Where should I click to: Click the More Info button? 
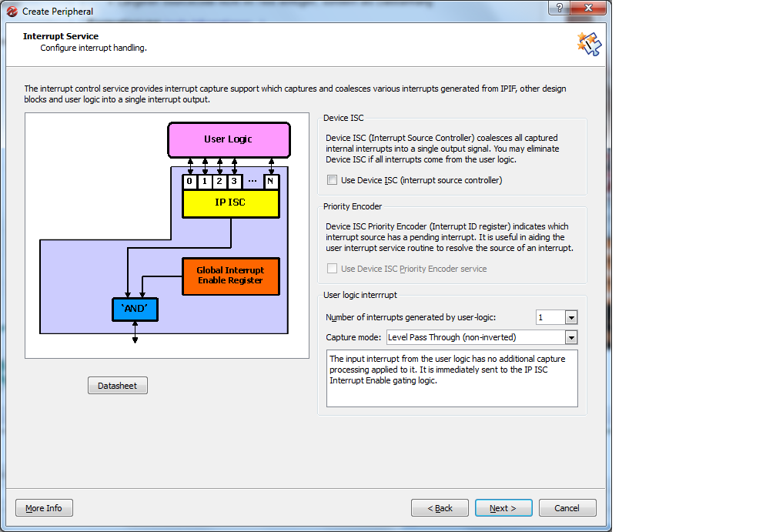44,508
